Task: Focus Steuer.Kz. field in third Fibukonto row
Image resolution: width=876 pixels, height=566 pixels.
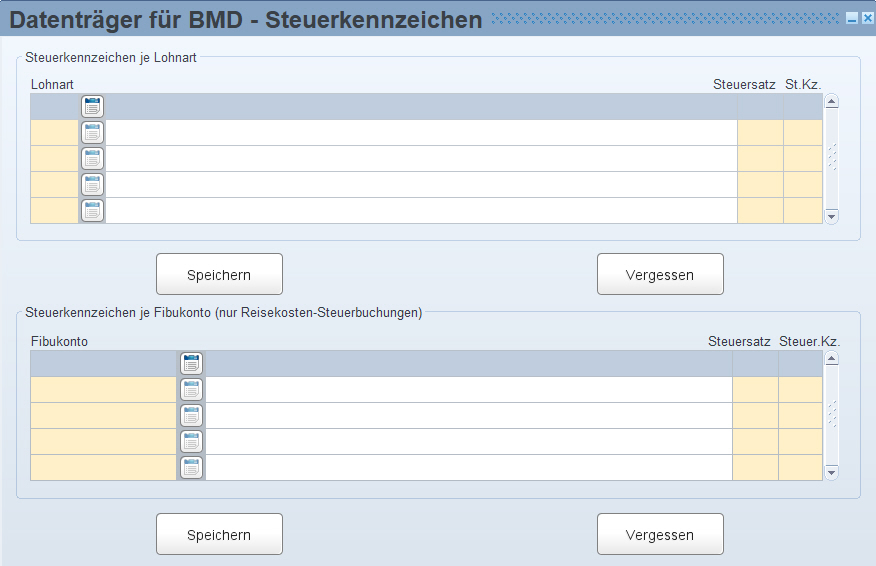Action: tap(801, 416)
